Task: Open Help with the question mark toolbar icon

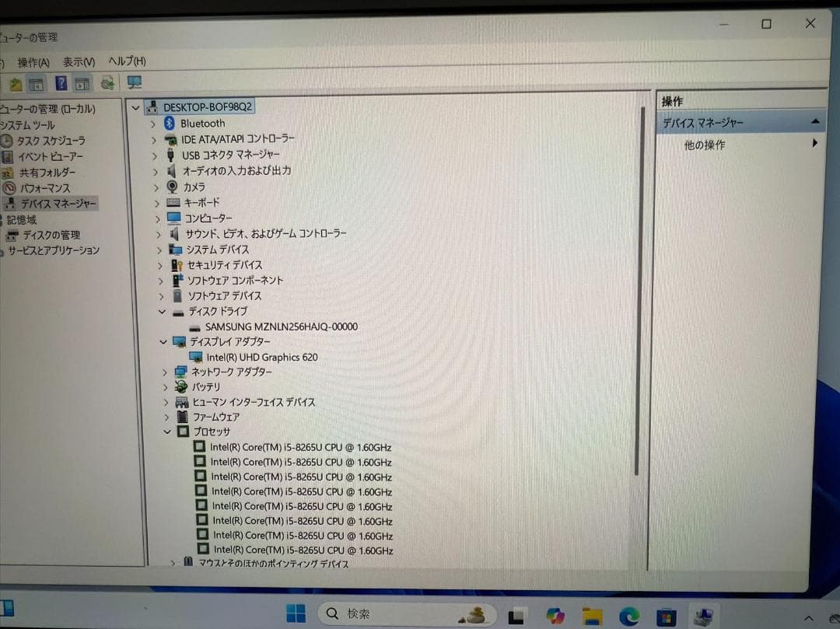Action: 61,83
